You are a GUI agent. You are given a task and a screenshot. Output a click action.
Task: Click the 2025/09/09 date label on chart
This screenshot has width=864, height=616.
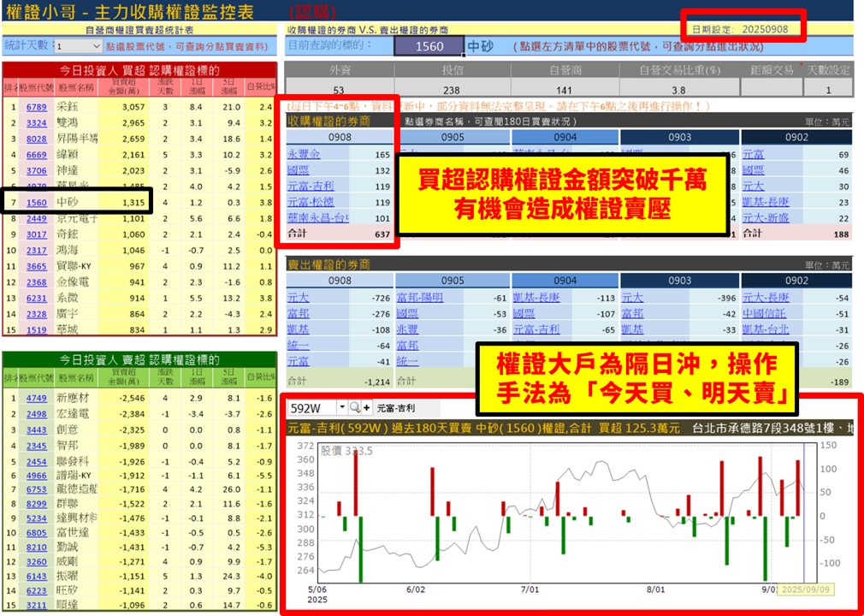coord(806,589)
